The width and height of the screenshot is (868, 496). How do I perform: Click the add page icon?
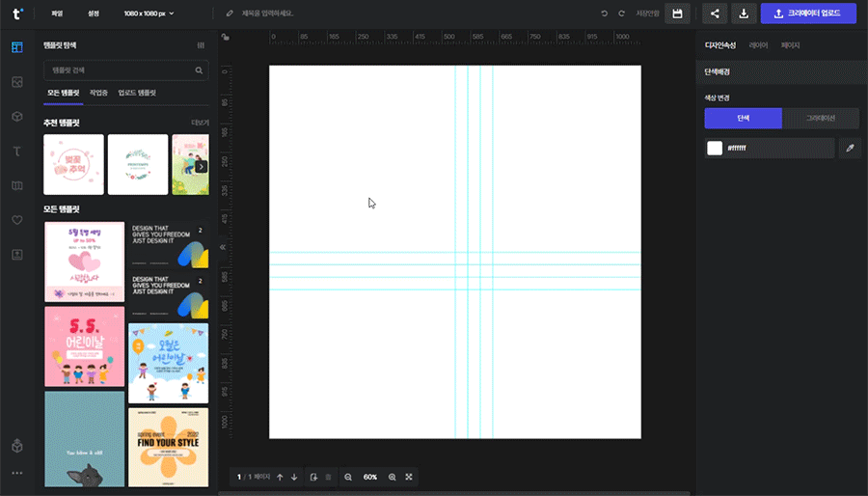coord(313,477)
